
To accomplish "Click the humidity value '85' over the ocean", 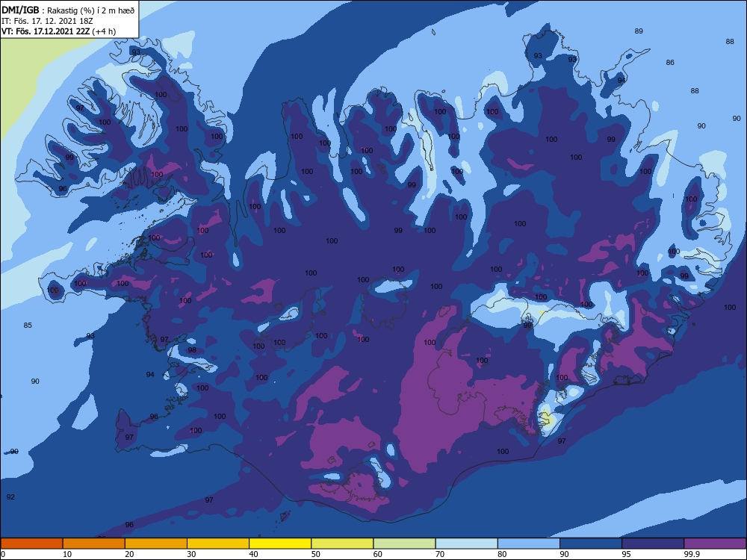I will pos(28,326).
